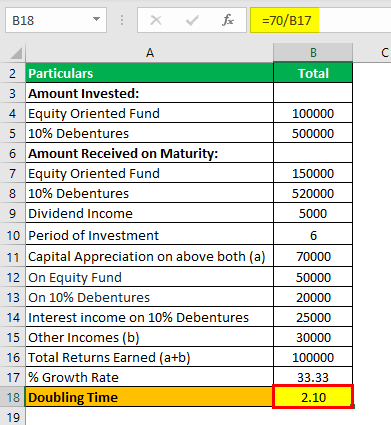The image size is (391, 425).
Task: Select the 70000 value cell
Action: click(313, 256)
